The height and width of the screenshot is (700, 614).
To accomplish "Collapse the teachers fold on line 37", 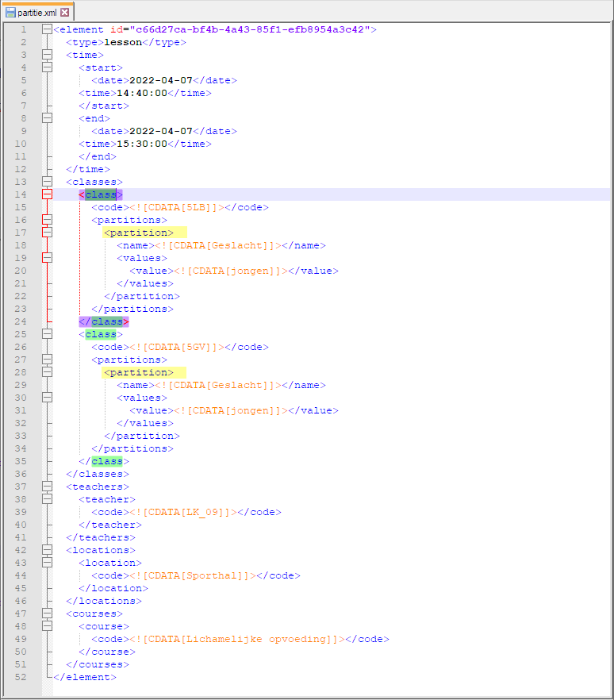I will point(47,487).
